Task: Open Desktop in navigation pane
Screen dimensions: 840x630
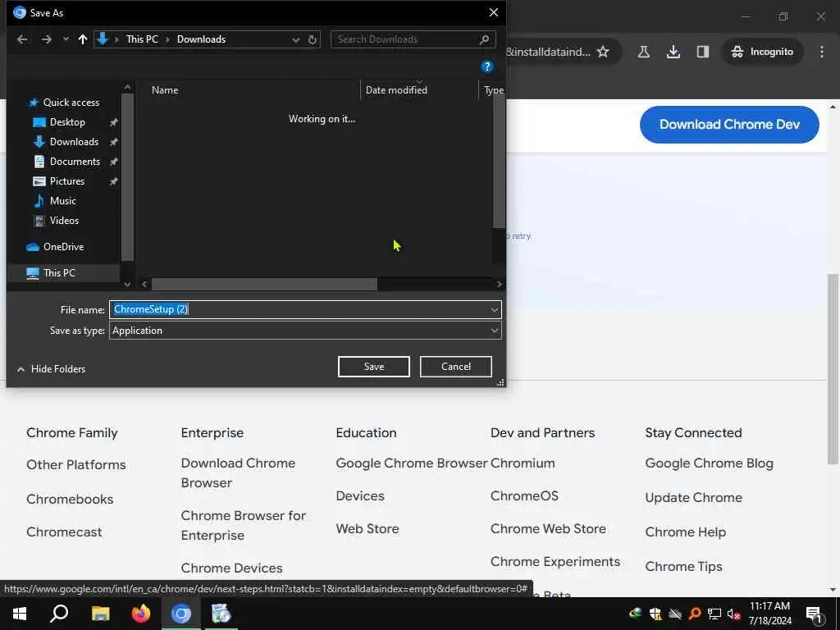Action: coord(67,122)
